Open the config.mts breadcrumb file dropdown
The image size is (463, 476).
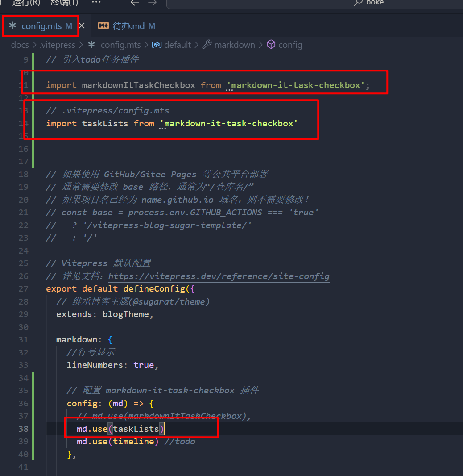pos(120,45)
